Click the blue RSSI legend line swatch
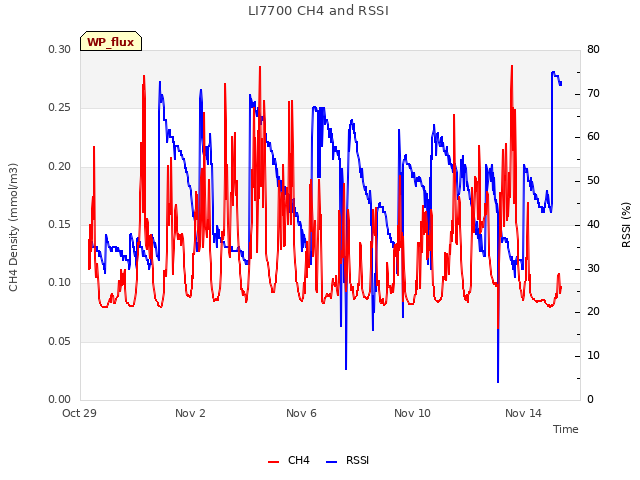 331,462
